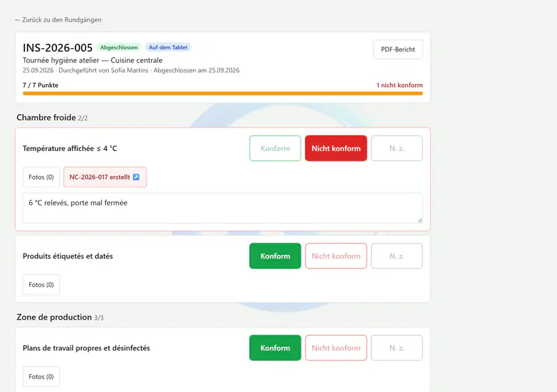Click the 'Produits étiquetés et datés' label

(x=68, y=256)
